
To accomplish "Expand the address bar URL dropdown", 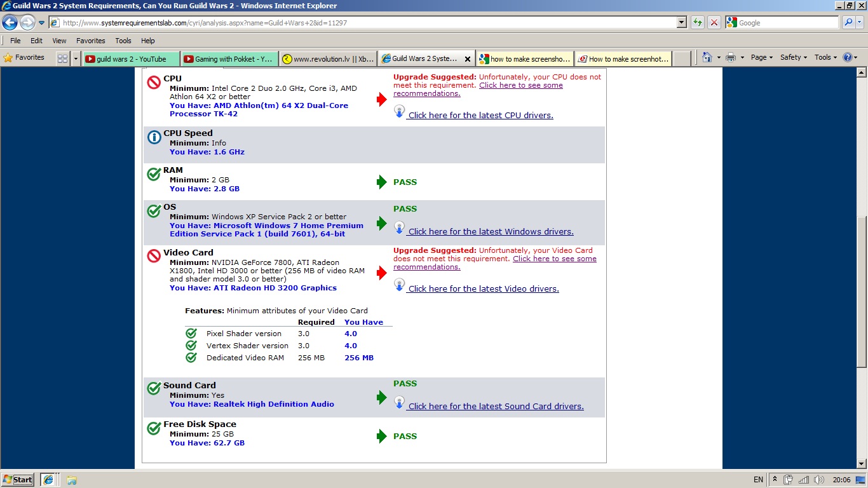I will (x=682, y=23).
